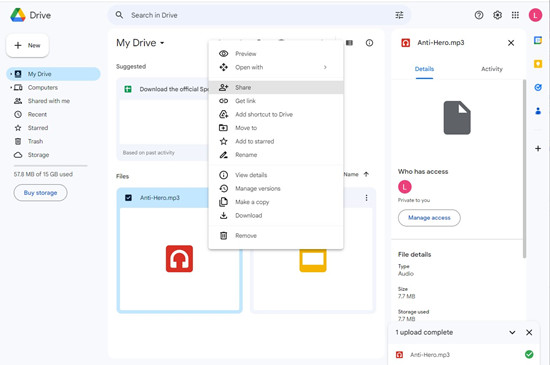This screenshot has width=550, height=365.
Task: Switch to the Details tab
Action: coord(424,69)
